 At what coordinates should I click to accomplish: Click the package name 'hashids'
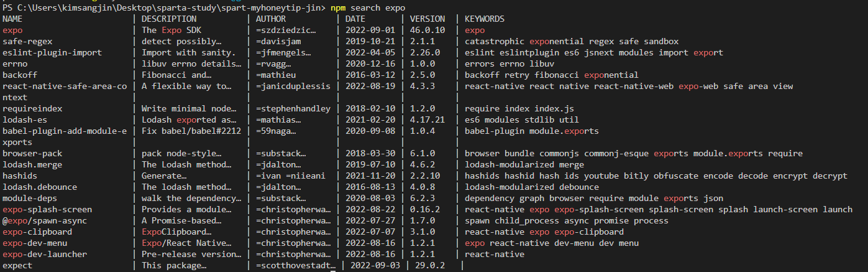click(20, 176)
